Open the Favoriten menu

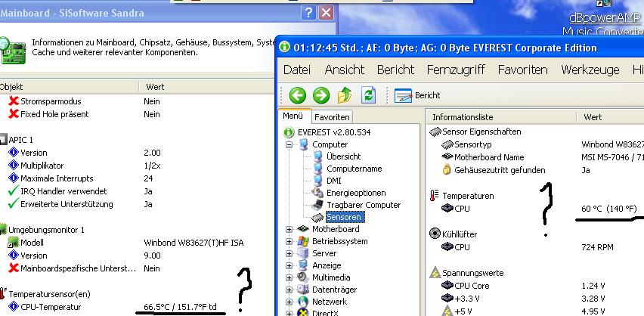(523, 70)
